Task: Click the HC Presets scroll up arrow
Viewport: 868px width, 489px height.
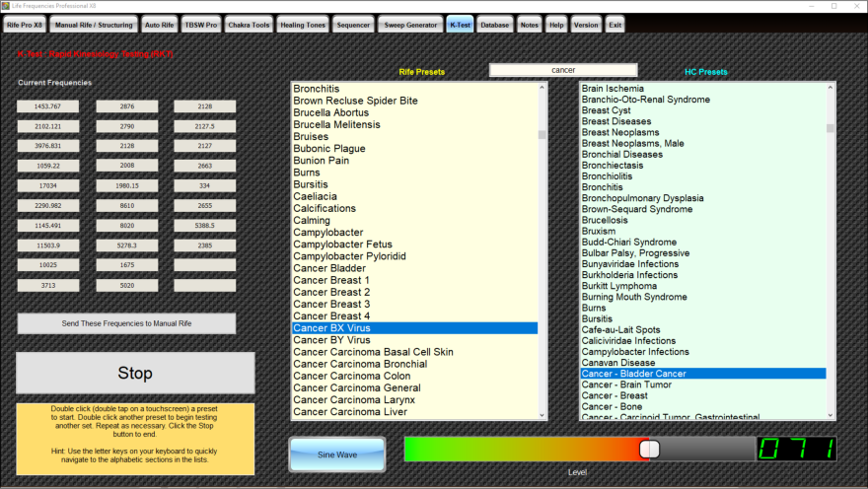Action: click(x=830, y=88)
